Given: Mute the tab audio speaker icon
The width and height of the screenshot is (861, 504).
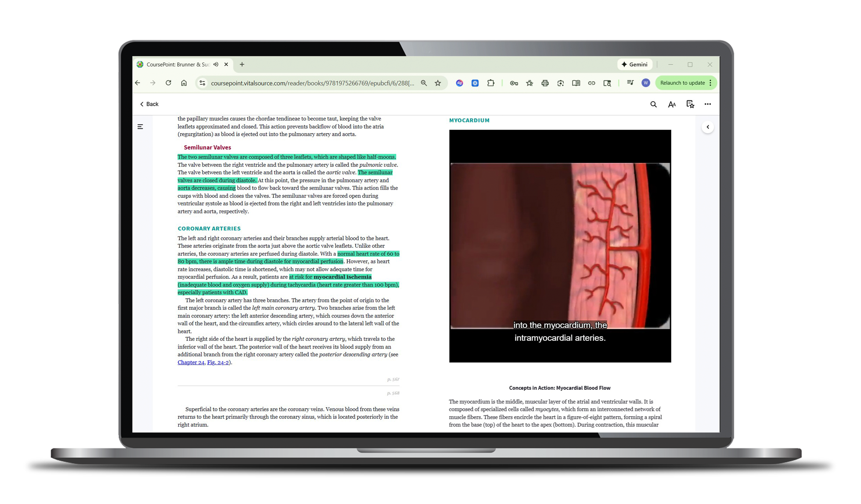Looking at the screenshot, I should (x=216, y=64).
